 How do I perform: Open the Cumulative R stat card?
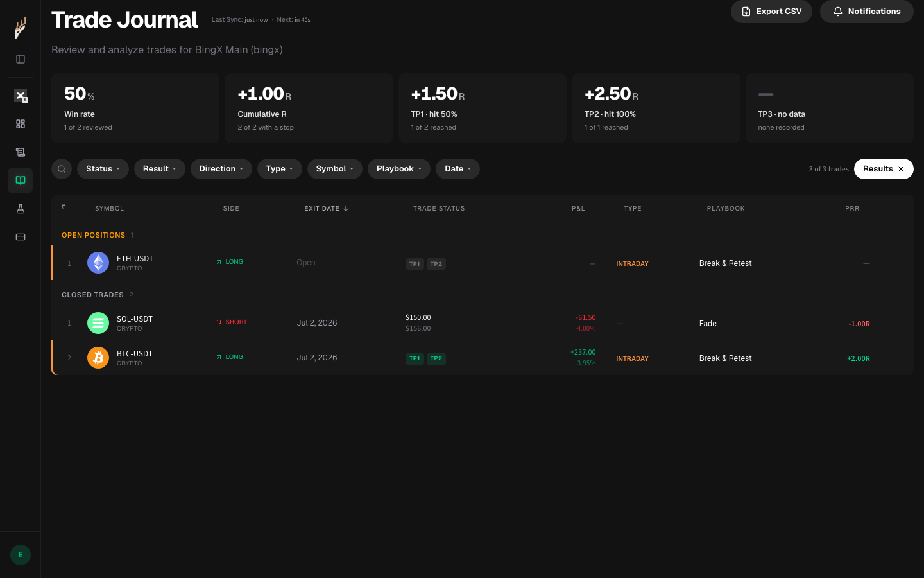point(309,108)
